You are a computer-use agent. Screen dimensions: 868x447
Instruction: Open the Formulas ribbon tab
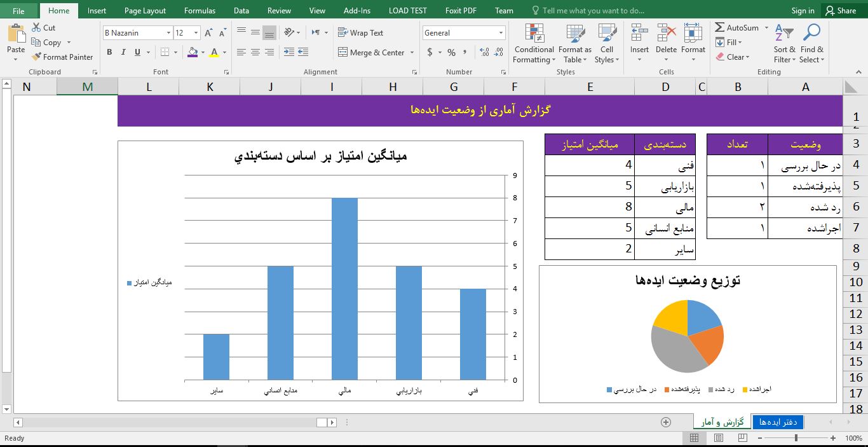click(200, 11)
